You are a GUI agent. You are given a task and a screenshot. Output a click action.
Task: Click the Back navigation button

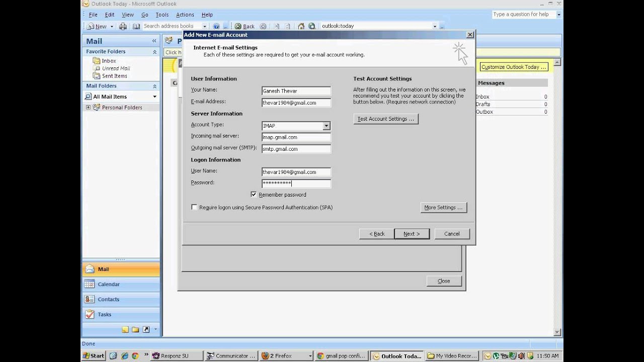click(x=245, y=26)
